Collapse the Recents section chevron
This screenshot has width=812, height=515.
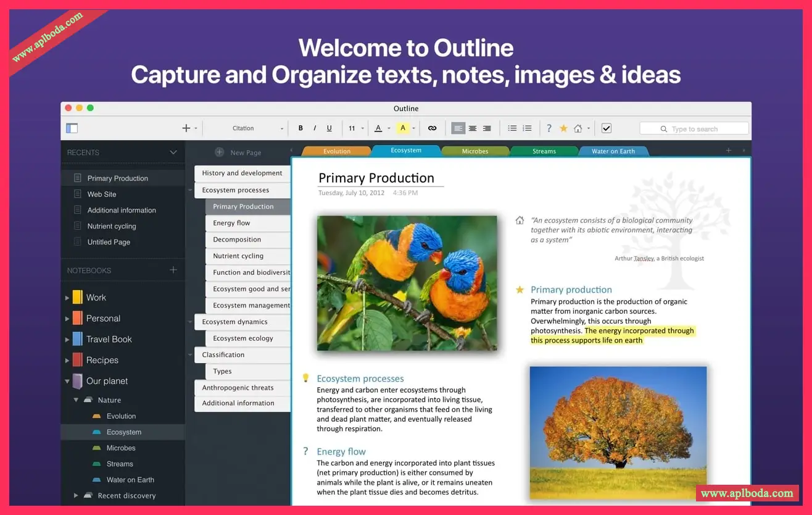pyautogui.click(x=173, y=153)
